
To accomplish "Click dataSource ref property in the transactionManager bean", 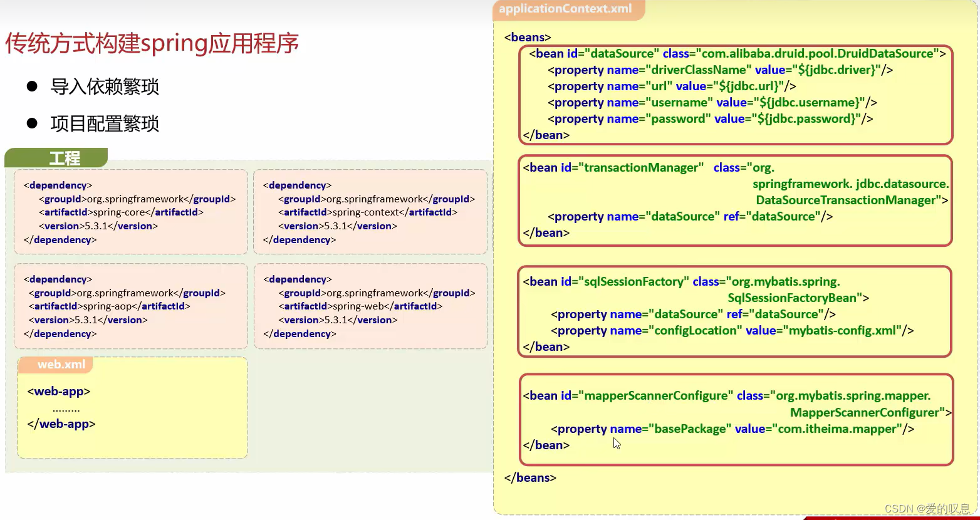I will (x=690, y=216).
